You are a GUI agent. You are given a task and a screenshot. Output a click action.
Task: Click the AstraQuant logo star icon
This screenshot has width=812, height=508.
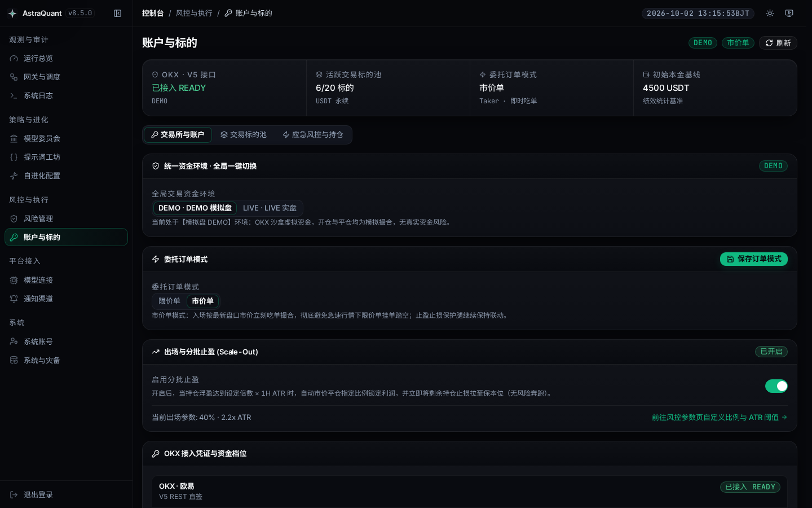12,13
